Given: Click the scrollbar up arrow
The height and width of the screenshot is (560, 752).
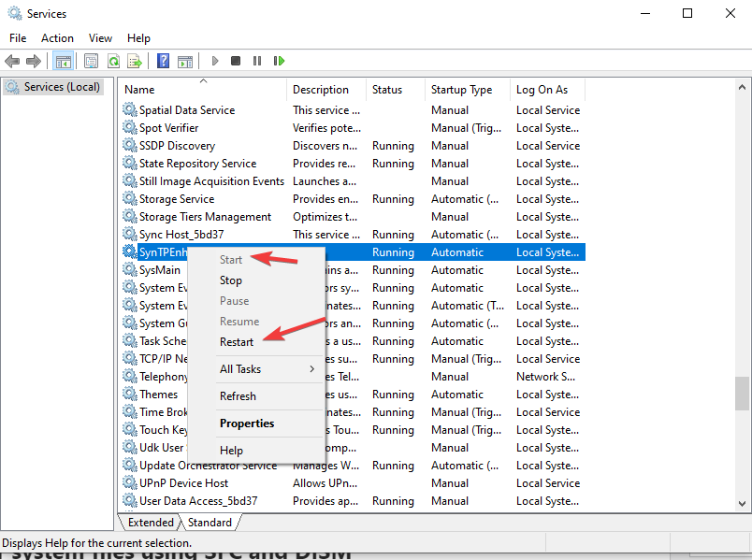Looking at the screenshot, I should coord(742,87).
